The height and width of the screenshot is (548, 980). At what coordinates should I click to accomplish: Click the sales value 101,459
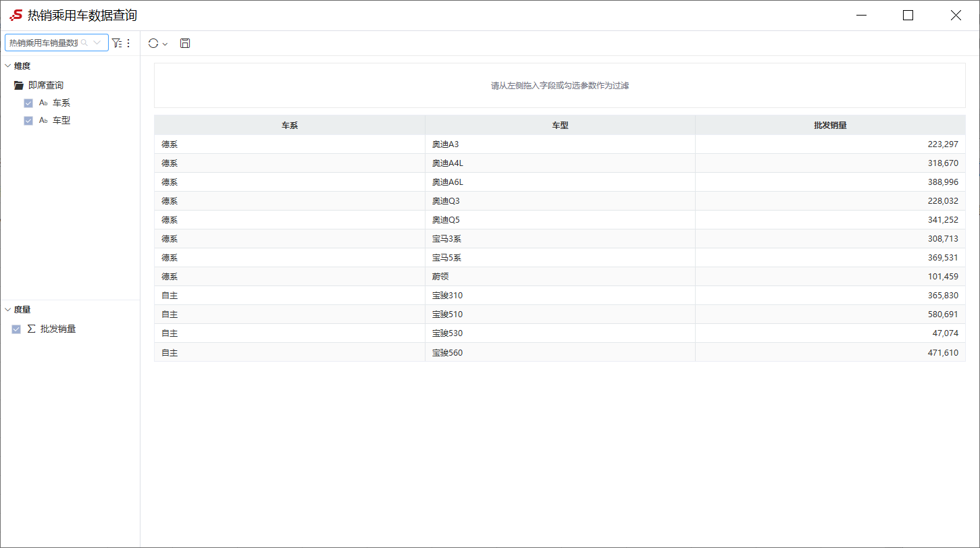943,277
